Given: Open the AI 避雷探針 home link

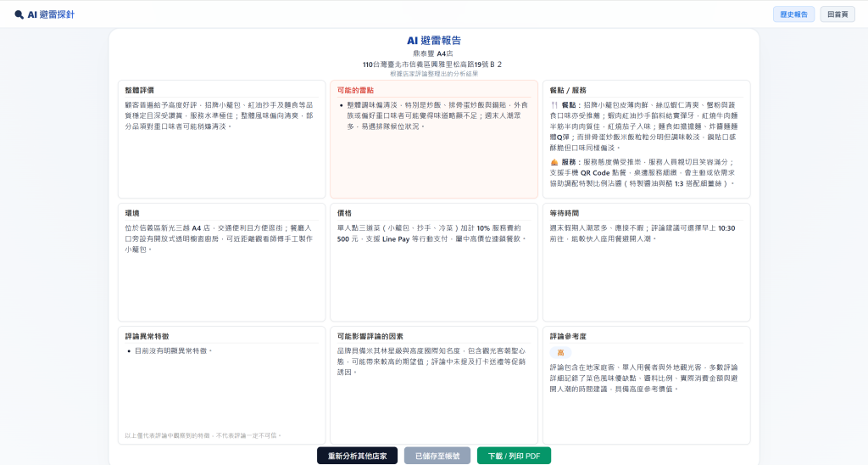Looking at the screenshot, I should click(44, 14).
